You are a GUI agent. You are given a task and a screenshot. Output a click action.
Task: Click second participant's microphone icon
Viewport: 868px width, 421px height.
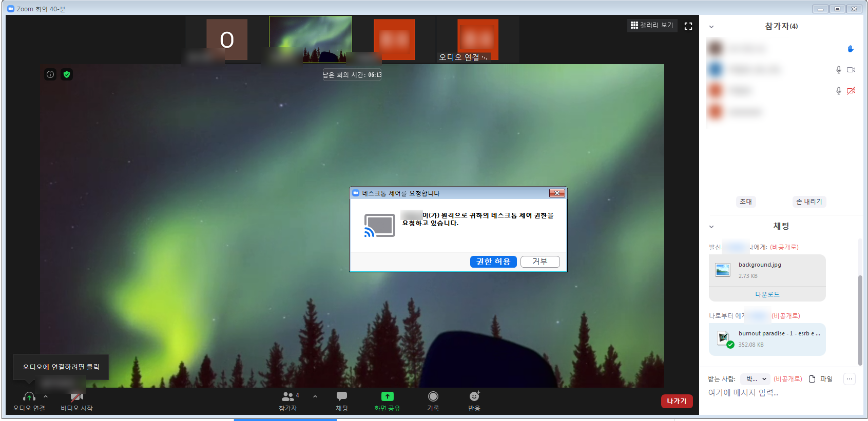point(839,70)
